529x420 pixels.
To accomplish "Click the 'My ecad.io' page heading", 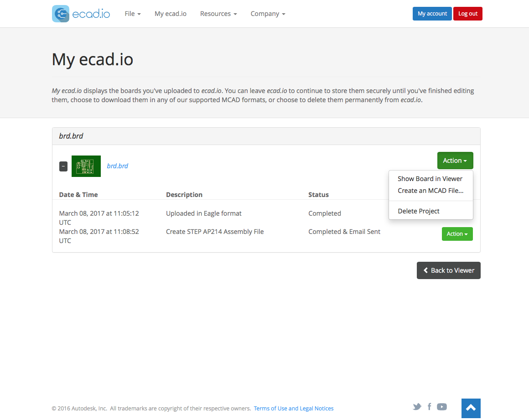I will coord(93,60).
